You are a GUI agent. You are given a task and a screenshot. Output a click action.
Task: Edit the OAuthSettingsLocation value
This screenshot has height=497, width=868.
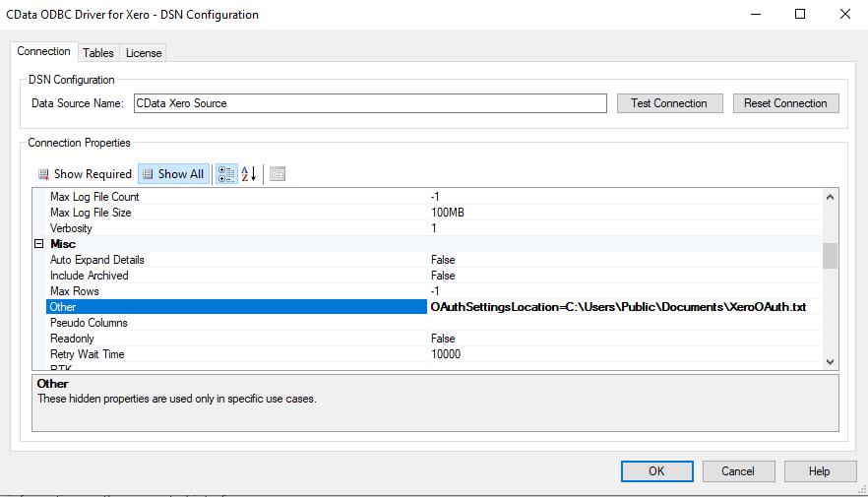pyautogui.click(x=618, y=307)
